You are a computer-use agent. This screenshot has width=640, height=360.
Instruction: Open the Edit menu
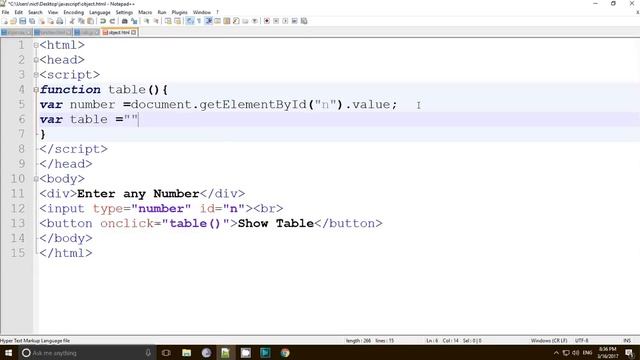coord(18,12)
